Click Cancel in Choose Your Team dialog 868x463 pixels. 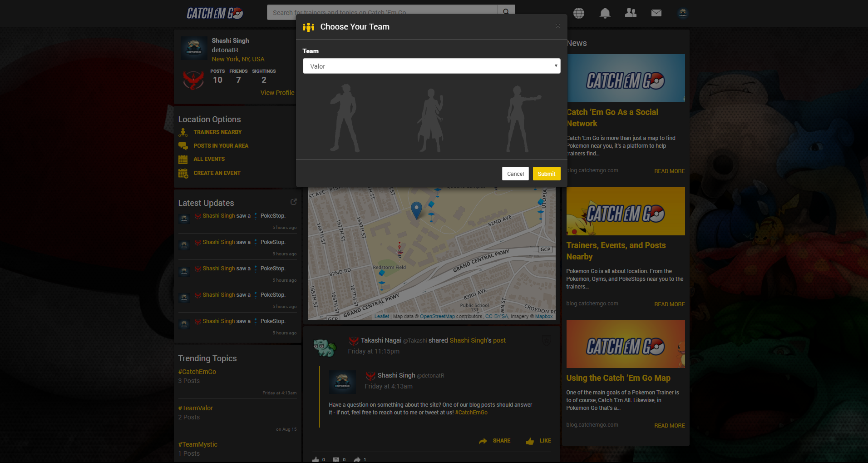(x=515, y=174)
